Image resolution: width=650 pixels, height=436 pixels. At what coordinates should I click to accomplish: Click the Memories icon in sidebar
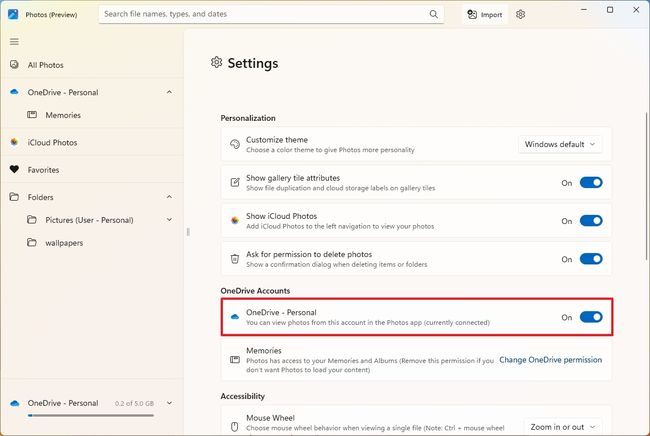pyautogui.click(x=32, y=115)
